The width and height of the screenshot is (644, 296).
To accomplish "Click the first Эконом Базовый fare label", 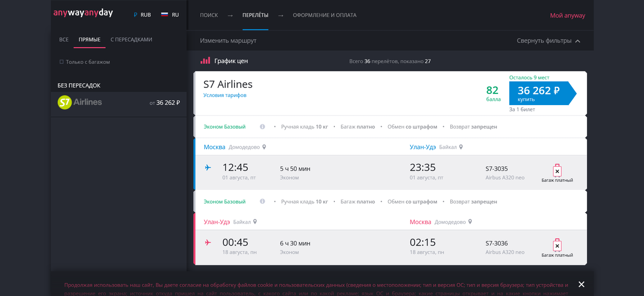I will (x=224, y=127).
